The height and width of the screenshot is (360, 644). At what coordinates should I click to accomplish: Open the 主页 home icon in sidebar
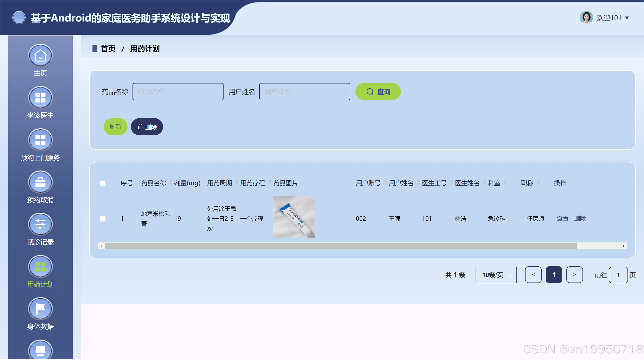pos(40,55)
